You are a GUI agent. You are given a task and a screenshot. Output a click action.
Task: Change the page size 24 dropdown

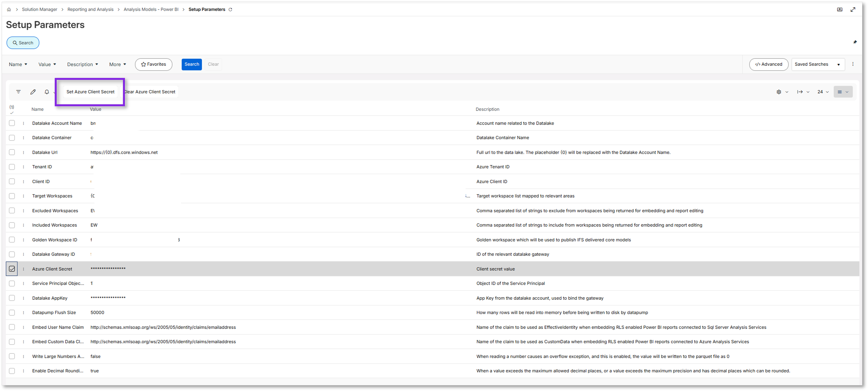pyautogui.click(x=823, y=92)
